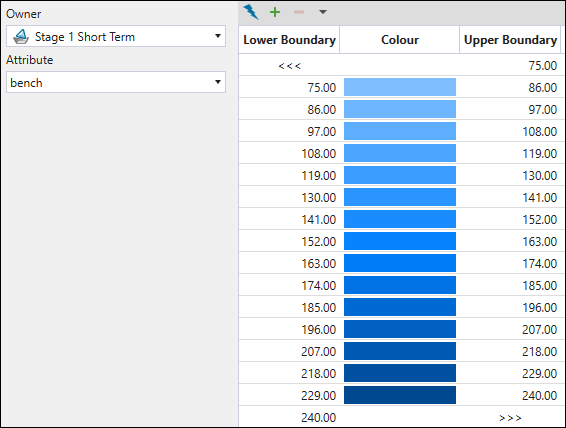Click the blue lightning bolt auto-generate icon
Screen dimensions: 566x428
point(251,12)
